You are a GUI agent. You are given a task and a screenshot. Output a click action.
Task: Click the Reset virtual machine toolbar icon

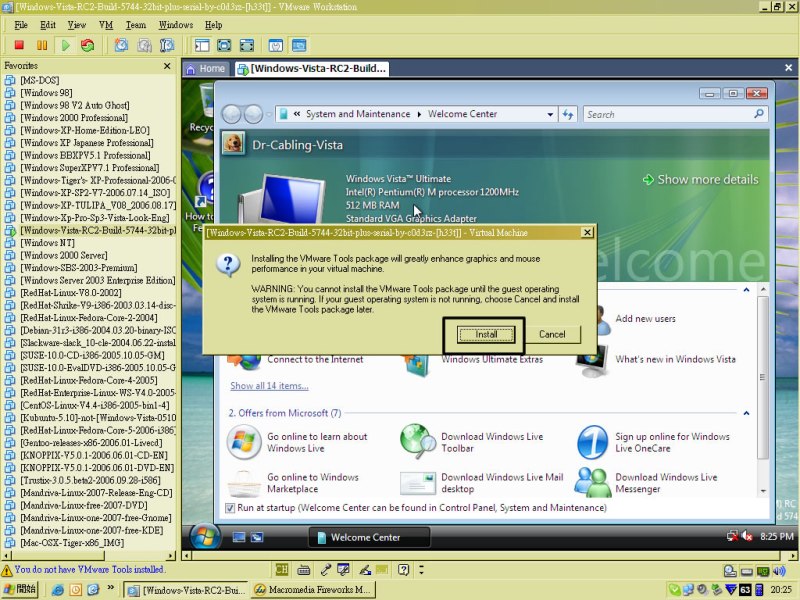coord(88,45)
